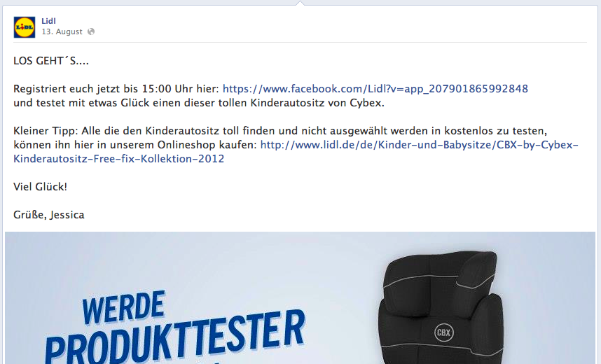The width and height of the screenshot is (601, 364).
Task: Click the Kinderautositz-Free-fix-Kollektion-2012 link text
Action: pos(119,159)
